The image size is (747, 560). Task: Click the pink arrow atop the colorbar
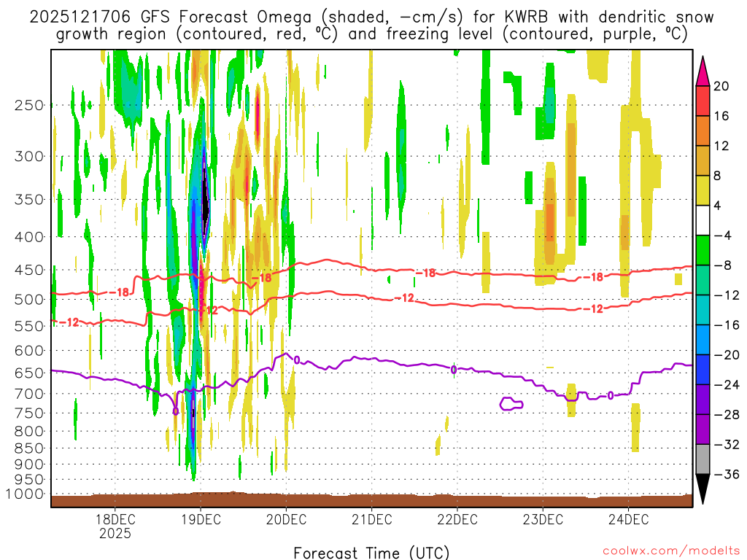[703, 71]
